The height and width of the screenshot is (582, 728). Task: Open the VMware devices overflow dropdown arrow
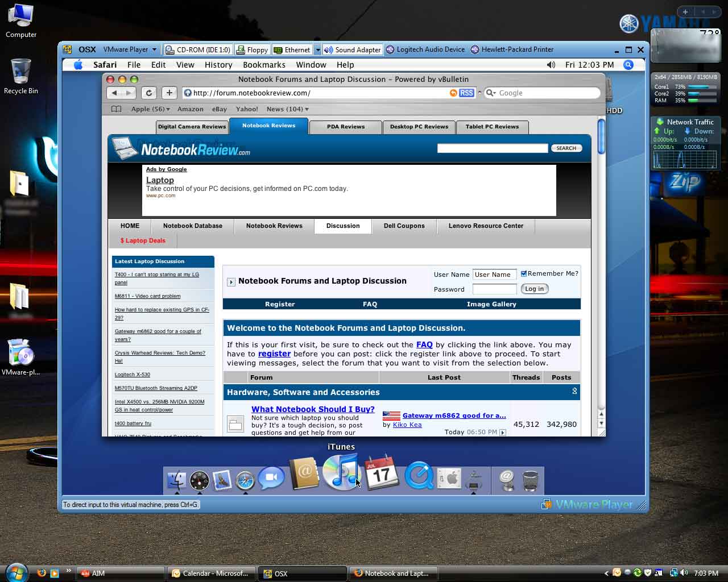pyautogui.click(x=317, y=49)
